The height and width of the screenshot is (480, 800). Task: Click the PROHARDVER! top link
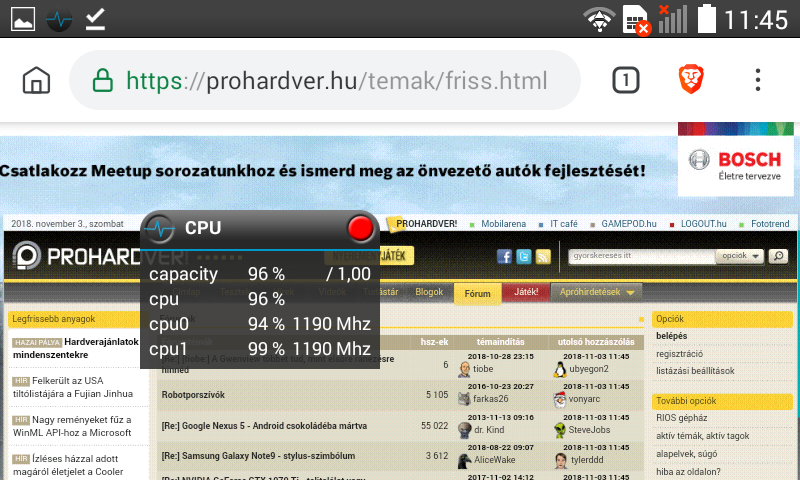point(427,224)
